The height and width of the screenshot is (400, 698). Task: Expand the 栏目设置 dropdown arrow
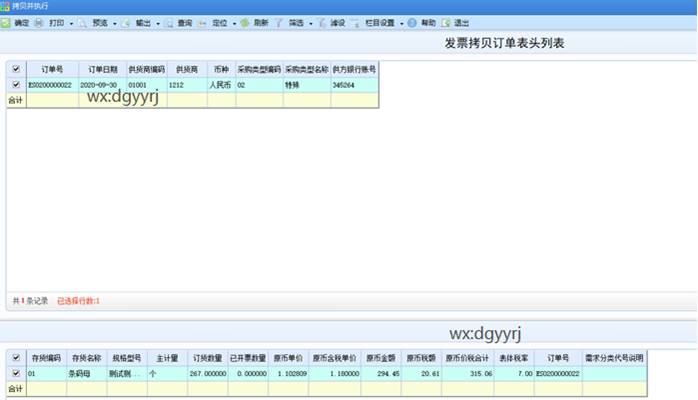click(400, 22)
